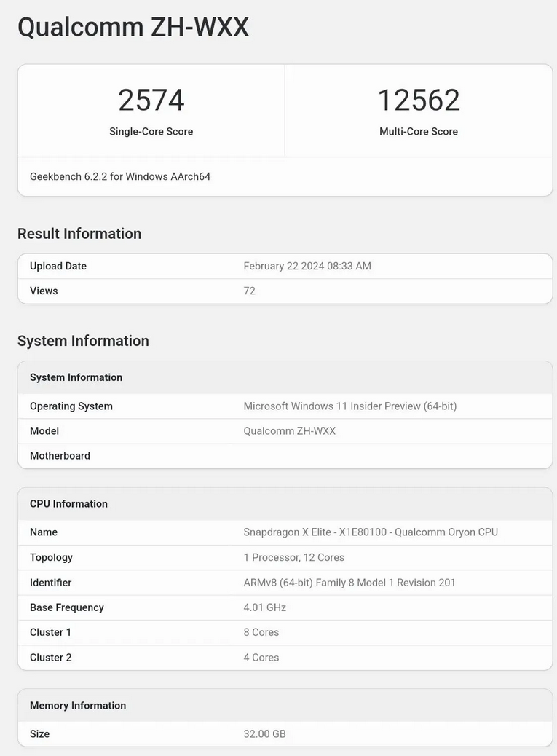This screenshot has width=557, height=756.
Task: Click the memory Size label
Action: [x=40, y=734]
